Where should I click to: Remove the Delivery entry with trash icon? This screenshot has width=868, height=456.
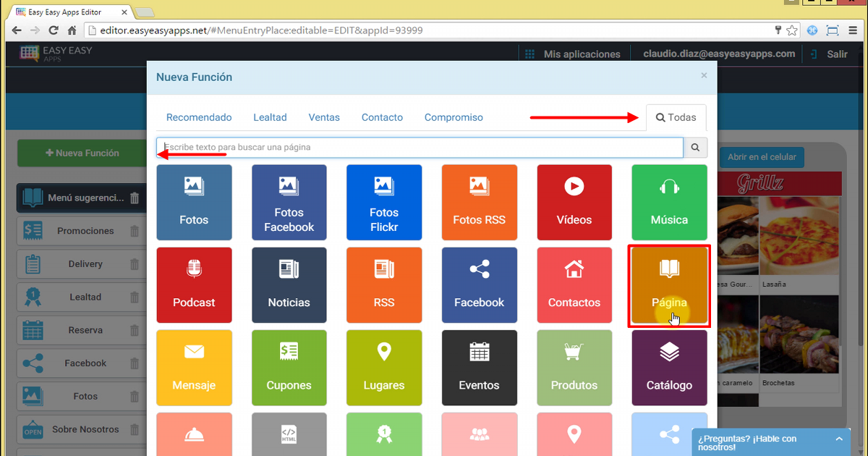[135, 264]
